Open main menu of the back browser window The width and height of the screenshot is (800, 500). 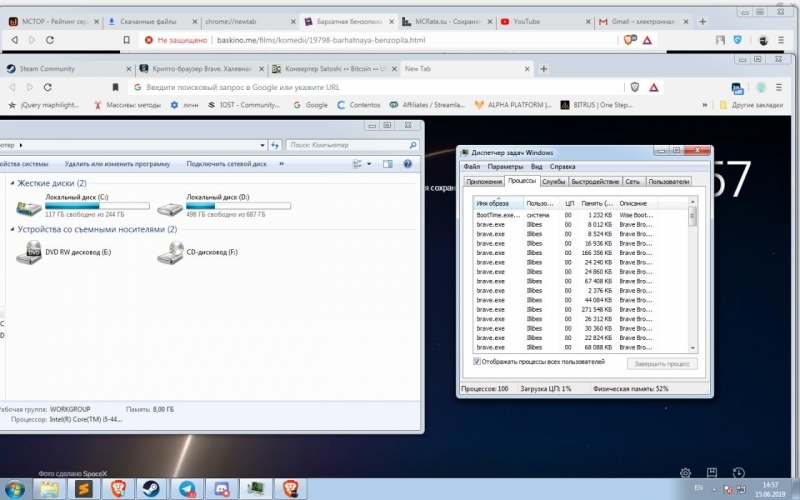[x=781, y=40]
